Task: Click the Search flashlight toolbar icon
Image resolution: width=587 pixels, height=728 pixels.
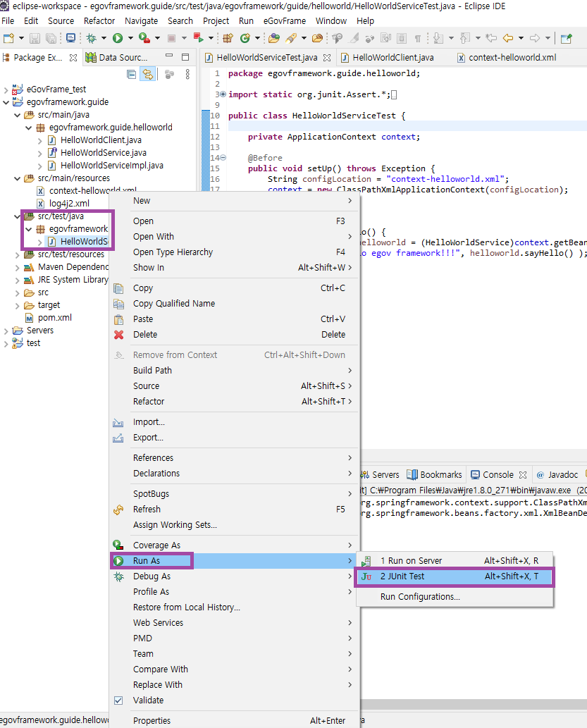Action: (291, 38)
